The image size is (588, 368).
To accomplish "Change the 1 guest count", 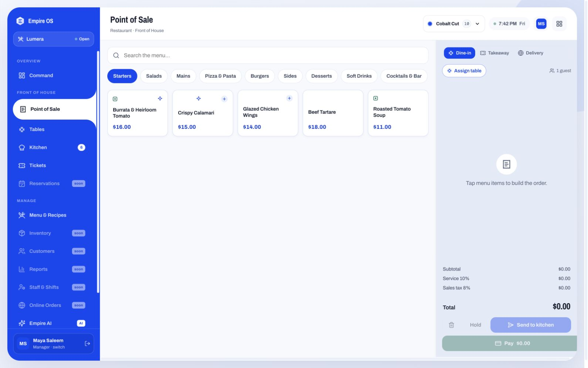I will click(x=560, y=71).
